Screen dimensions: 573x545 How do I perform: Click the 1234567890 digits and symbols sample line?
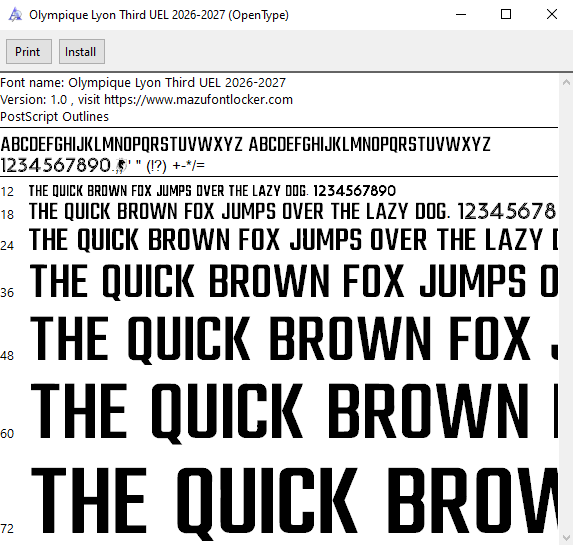click(103, 166)
